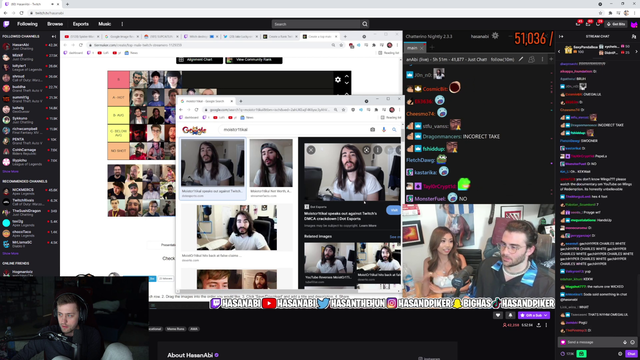This screenshot has width=640, height=360.
Task: Open the Chatterino split three-dot menu
Action: click(x=542, y=60)
